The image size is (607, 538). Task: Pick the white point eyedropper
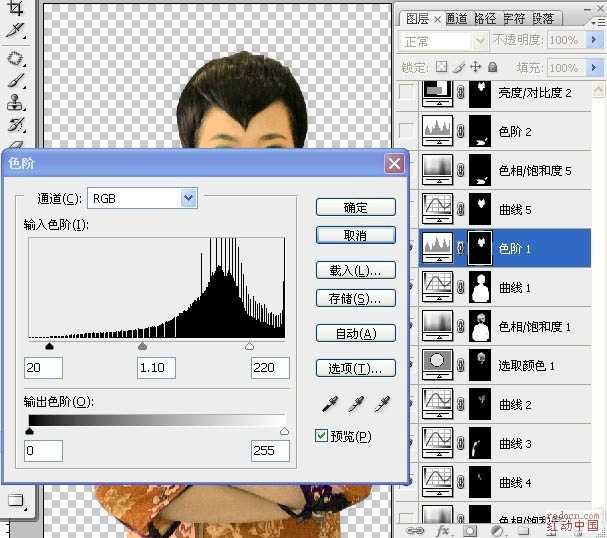382,404
